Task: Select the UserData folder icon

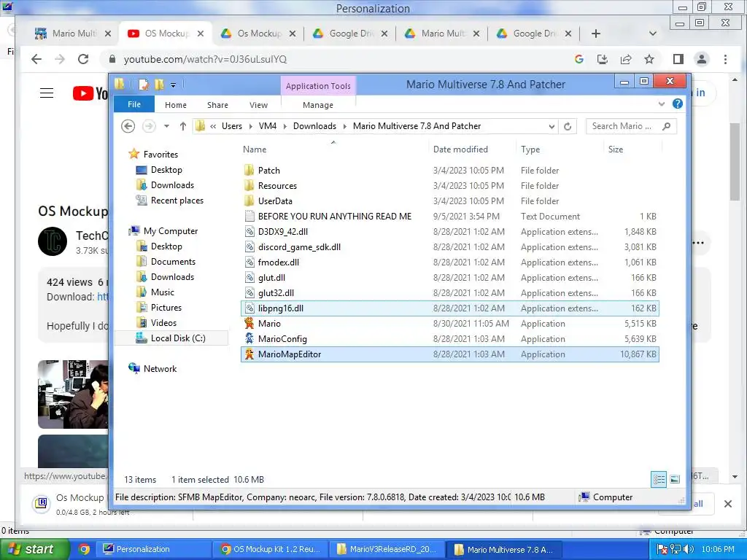Action: click(x=249, y=201)
